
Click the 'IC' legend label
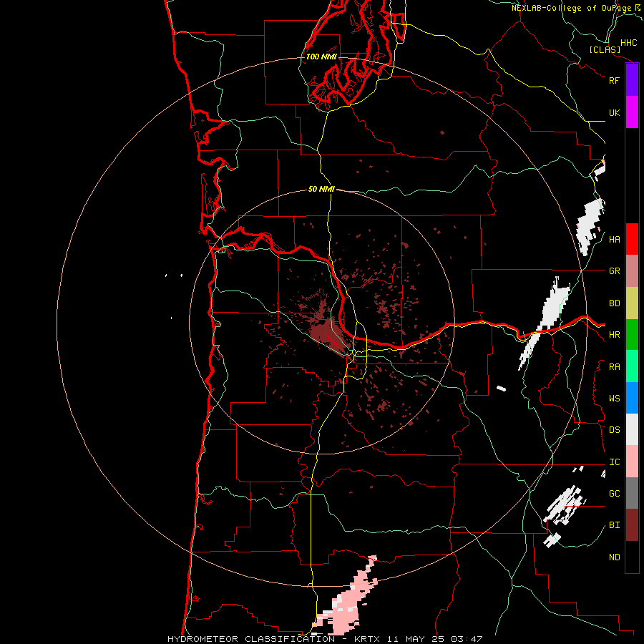click(x=614, y=462)
